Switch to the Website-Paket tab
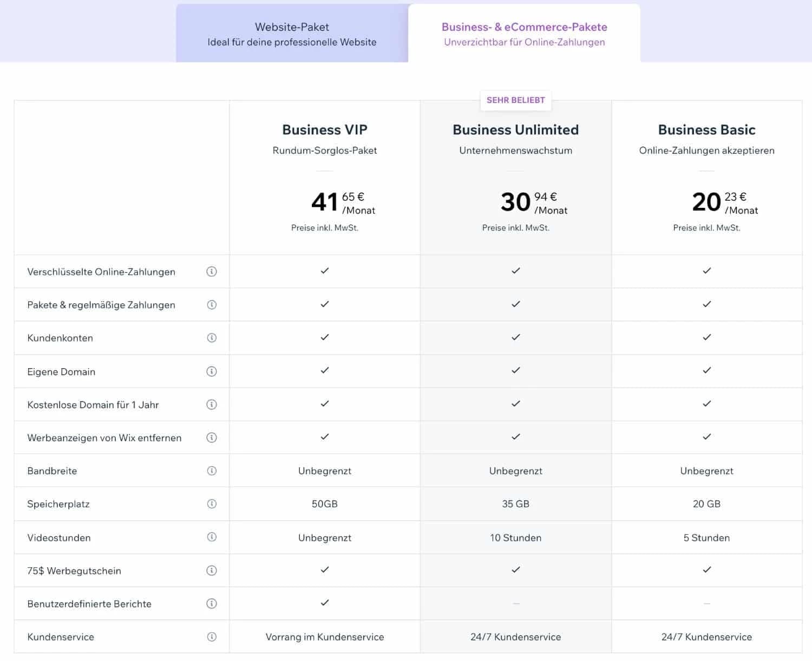 pos(292,34)
